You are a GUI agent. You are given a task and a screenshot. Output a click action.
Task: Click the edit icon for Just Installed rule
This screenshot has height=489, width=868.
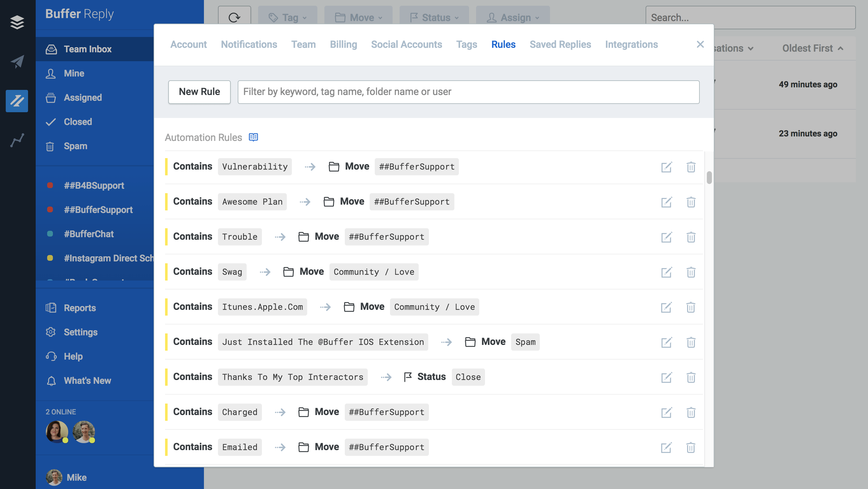click(x=667, y=342)
